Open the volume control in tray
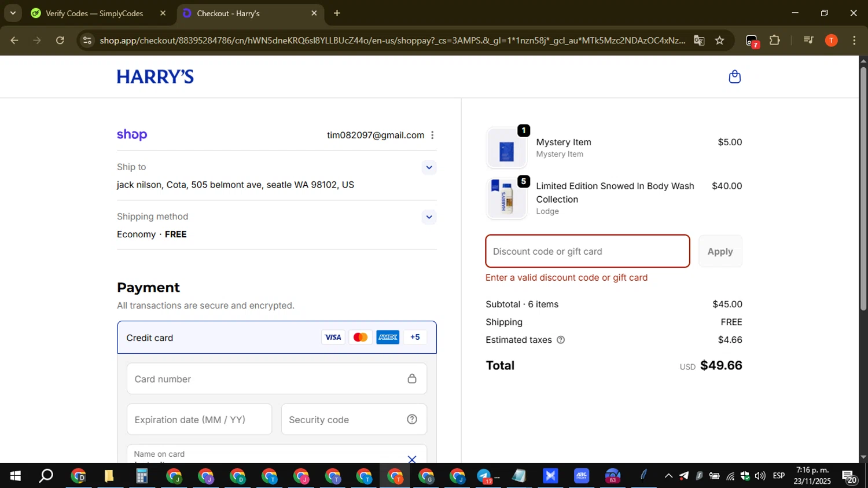Image resolution: width=868 pixels, height=488 pixels. [x=760, y=476]
